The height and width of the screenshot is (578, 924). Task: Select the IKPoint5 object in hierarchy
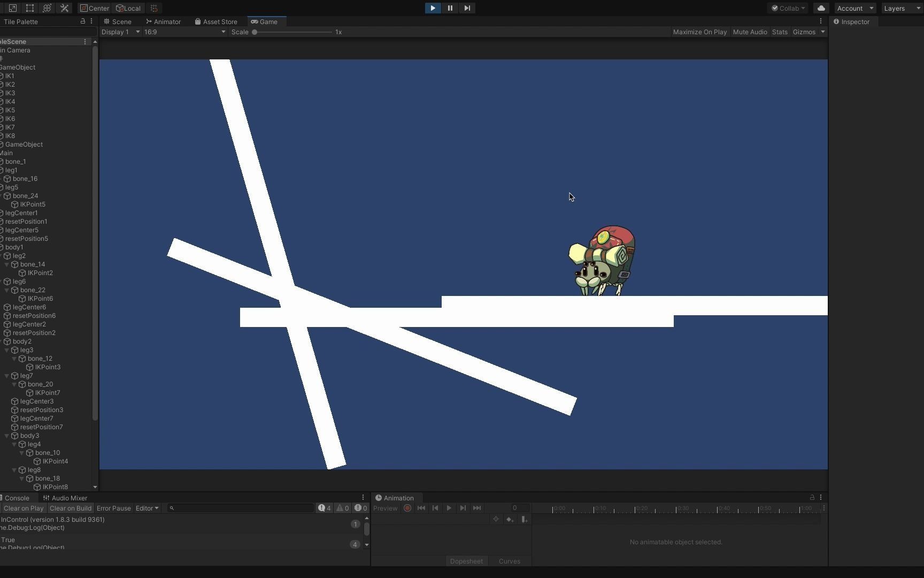[32, 204]
